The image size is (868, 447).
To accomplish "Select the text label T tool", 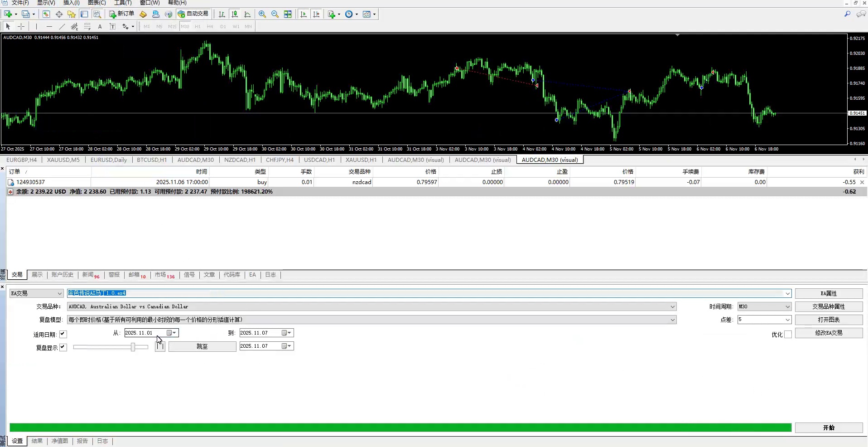I will [113, 26].
